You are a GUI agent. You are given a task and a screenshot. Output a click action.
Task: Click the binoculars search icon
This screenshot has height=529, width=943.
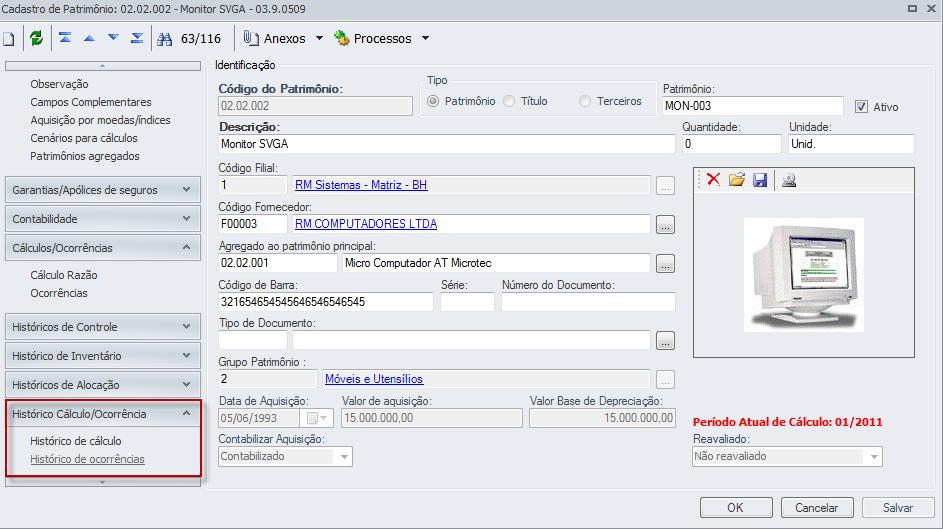165,39
